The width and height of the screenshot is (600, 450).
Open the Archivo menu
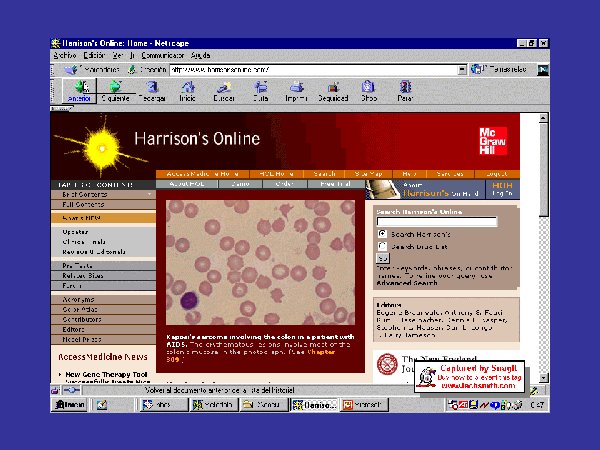click(x=65, y=55)
